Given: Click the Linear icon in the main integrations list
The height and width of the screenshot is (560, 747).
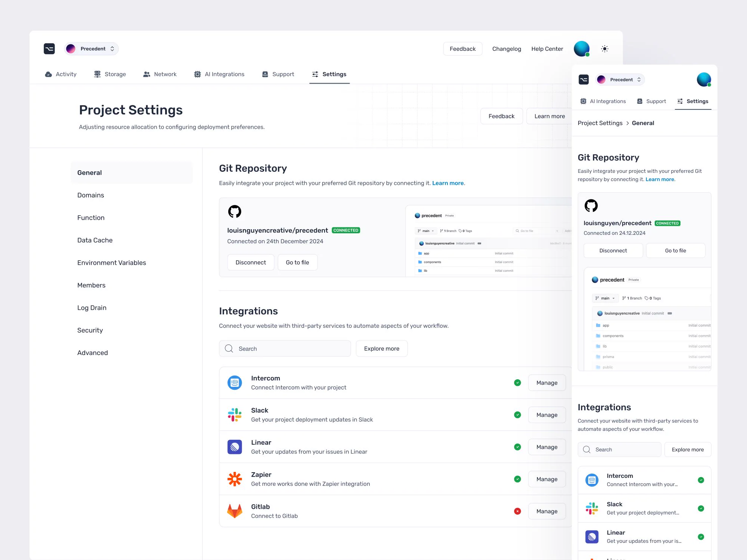Looking at the screenshot, I should tap(235, 447).
